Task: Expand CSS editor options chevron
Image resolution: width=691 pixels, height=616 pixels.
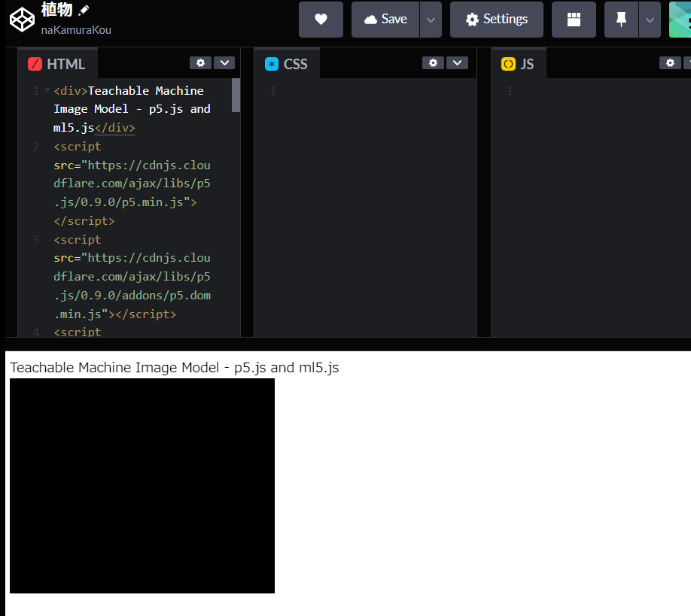Action: point(457,63)
